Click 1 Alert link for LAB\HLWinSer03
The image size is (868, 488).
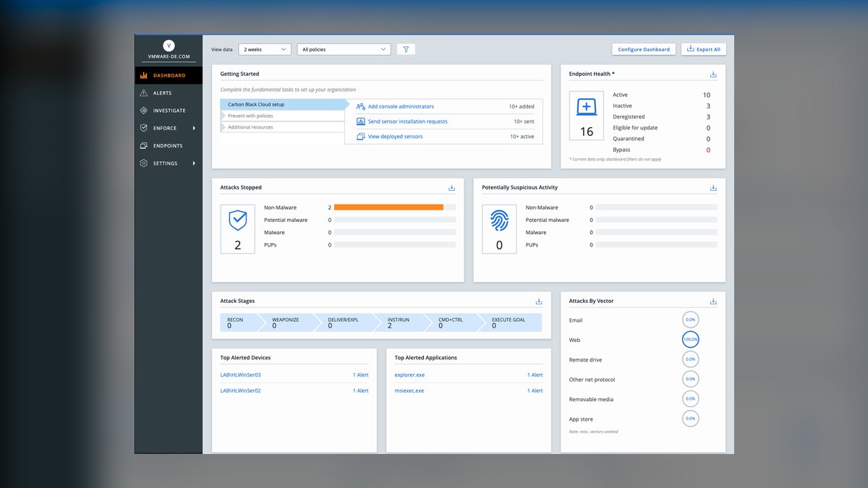[x=360, y=375]
